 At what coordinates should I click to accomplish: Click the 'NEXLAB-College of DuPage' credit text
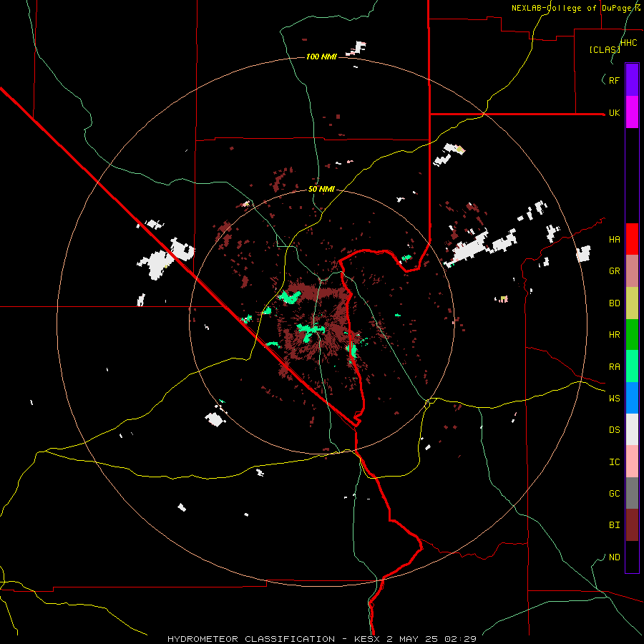coord(573,8)
